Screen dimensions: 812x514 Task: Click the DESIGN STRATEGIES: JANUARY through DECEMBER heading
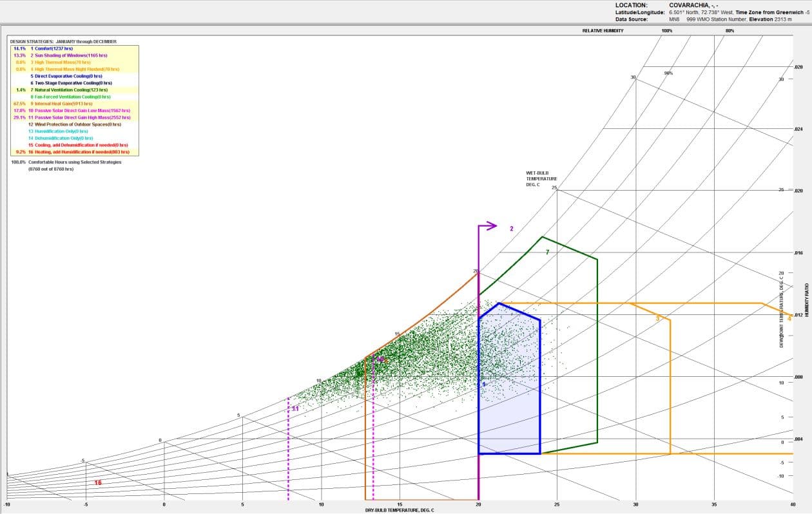click(63, 41)
